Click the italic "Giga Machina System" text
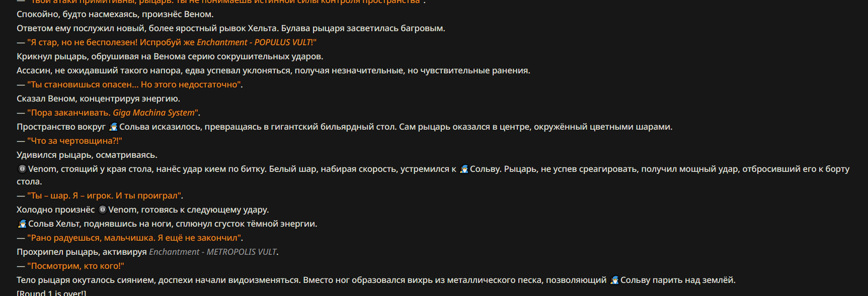 pyautogui.click(x=153, y=113)
